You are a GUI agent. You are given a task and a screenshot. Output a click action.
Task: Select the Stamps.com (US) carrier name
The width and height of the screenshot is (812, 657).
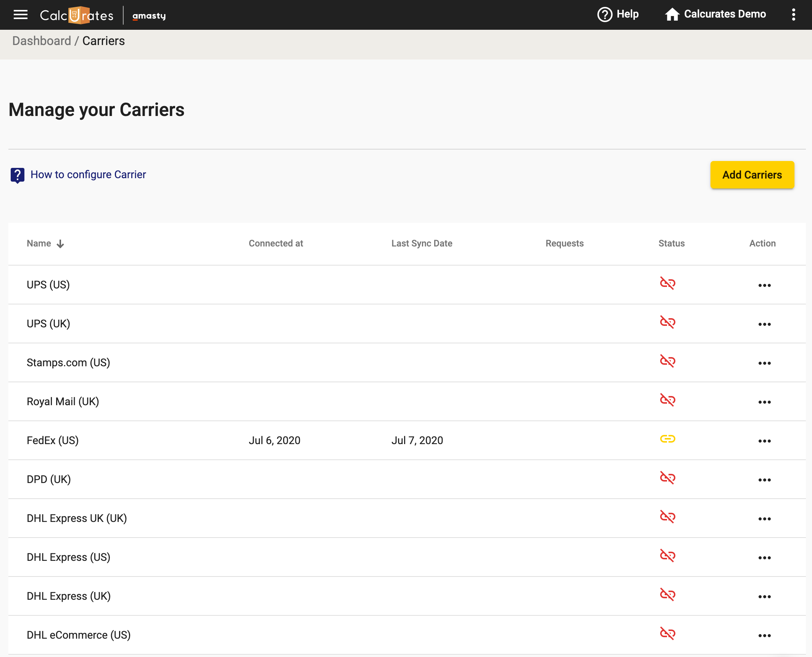coord(68,362)
